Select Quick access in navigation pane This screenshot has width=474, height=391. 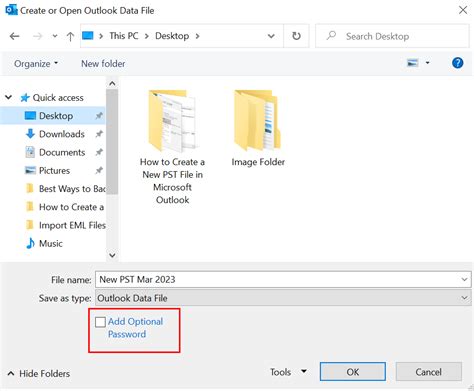(x=58, y=98)
